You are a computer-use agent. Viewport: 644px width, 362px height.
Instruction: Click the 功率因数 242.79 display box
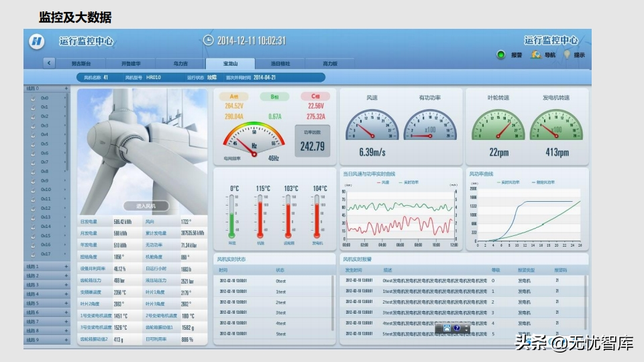pyautogui.click(x=312, y=141)
